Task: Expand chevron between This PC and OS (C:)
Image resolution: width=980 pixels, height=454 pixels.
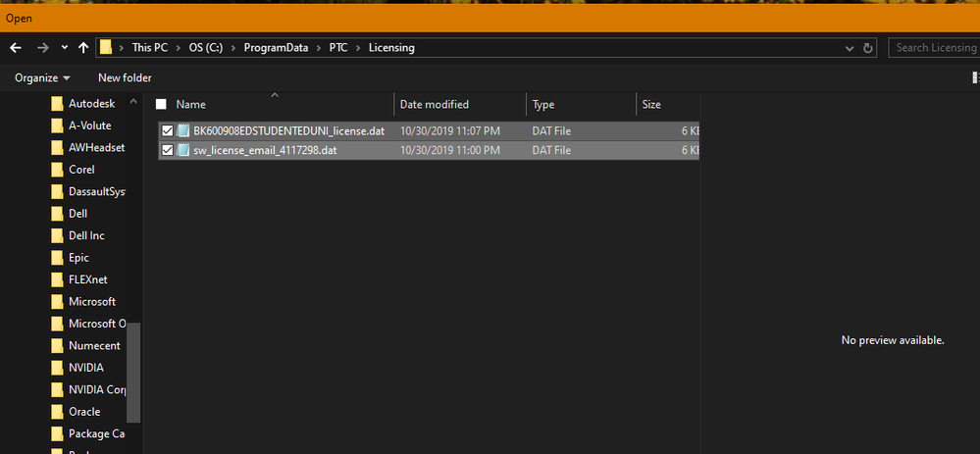Action: pos(179,47)
